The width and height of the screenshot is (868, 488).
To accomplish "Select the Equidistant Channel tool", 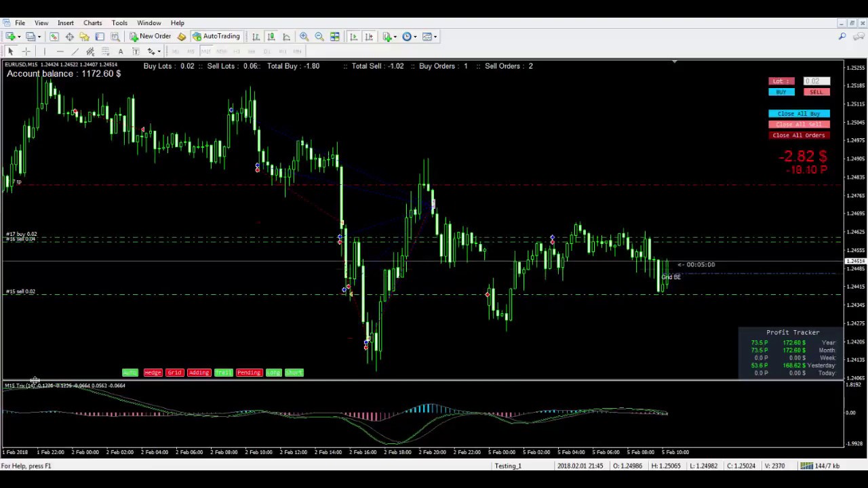I will tap(90, 52).
